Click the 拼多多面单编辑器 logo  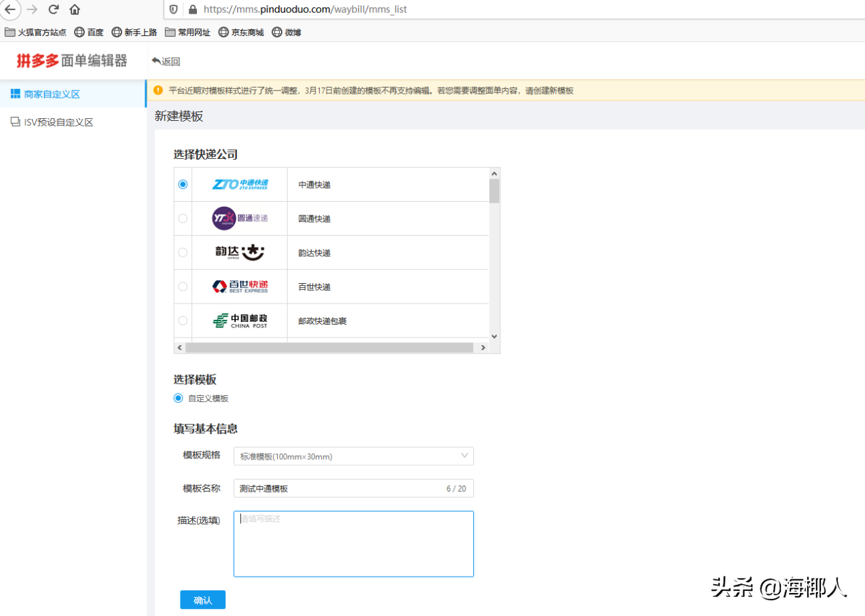point(66,60)
